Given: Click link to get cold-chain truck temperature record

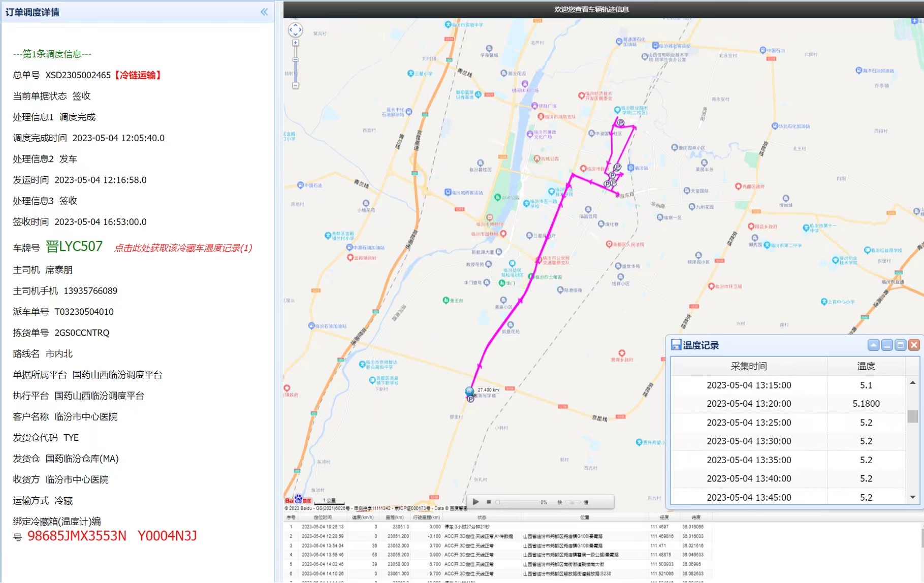Looking at the screenshot, I should coord(183,248).
